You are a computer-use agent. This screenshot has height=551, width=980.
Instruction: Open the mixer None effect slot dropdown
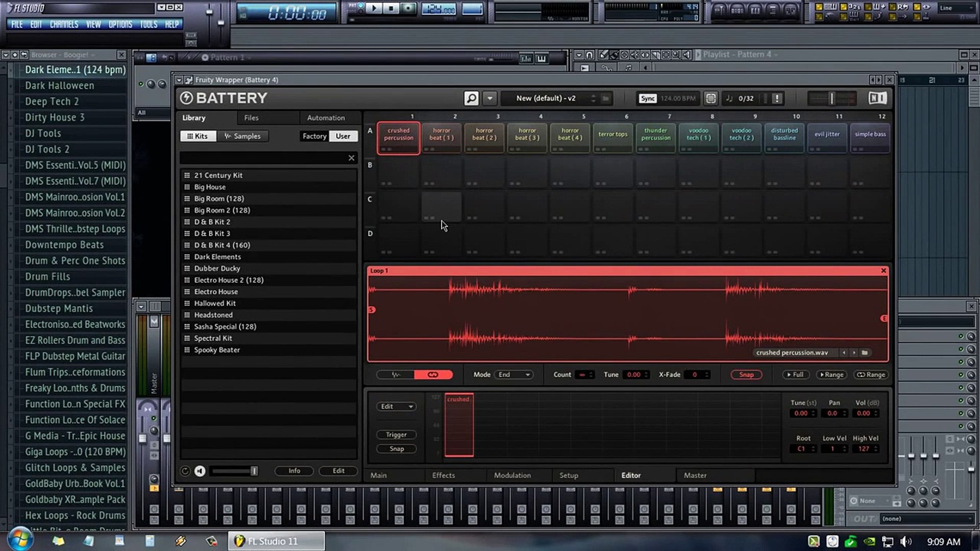[x=876, y=501]
